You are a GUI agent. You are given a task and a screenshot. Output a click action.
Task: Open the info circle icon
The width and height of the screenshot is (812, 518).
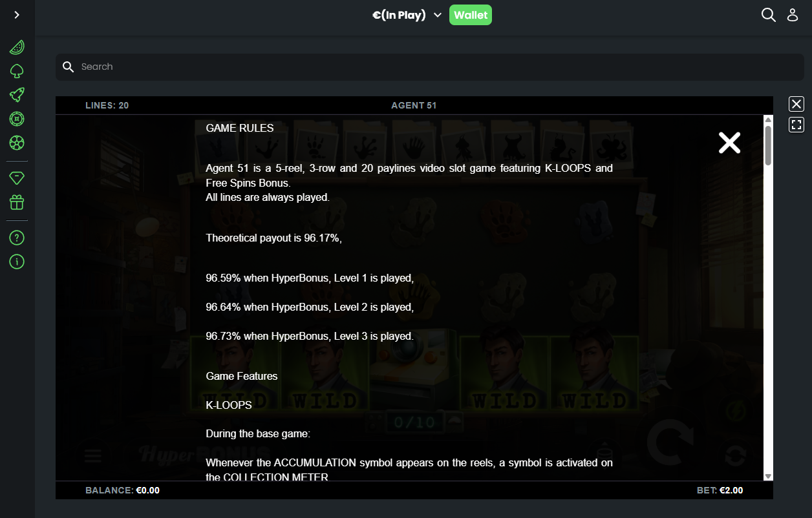point(17,262)
